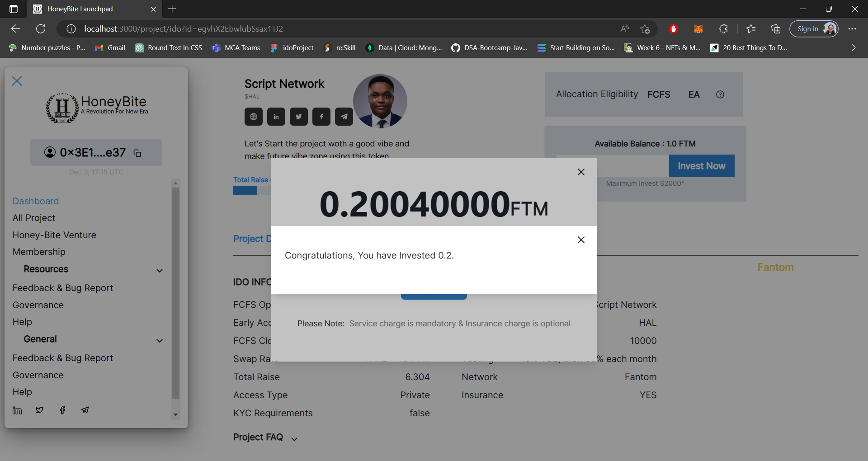Viewport: 868px width, 461px height.
Task: Copy the wallet address 0x3E1...e37
Action: point(137,153)
